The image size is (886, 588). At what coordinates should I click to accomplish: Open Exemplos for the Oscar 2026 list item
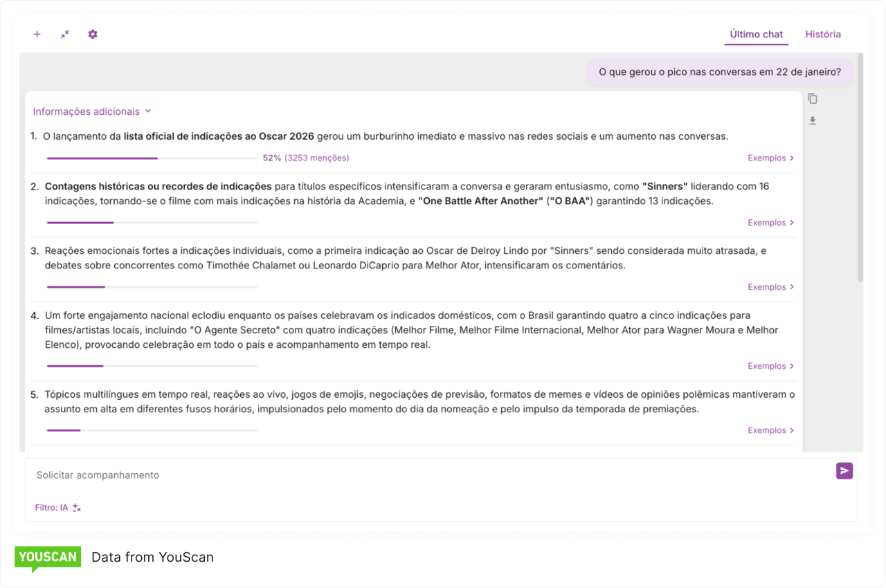coord(770,158)
